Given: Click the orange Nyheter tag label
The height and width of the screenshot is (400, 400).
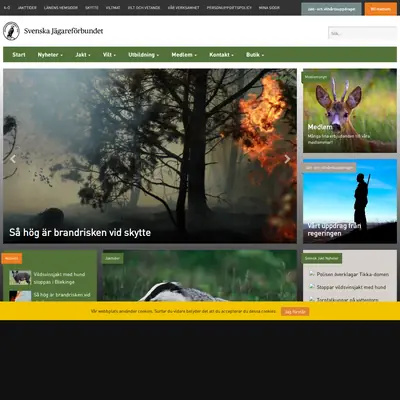Looking at the screenshot, I should click(12, 258).
